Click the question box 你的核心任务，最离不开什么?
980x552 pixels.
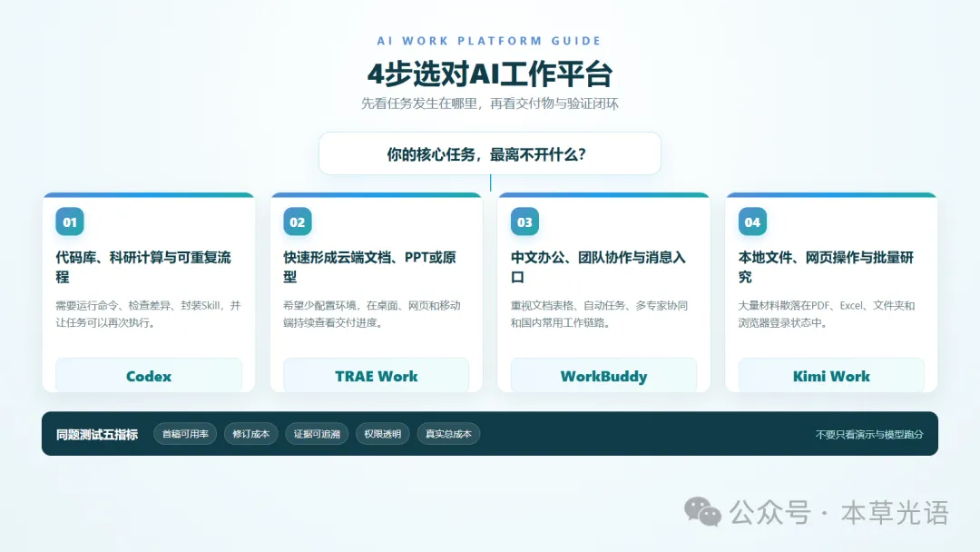coord(490,153)
